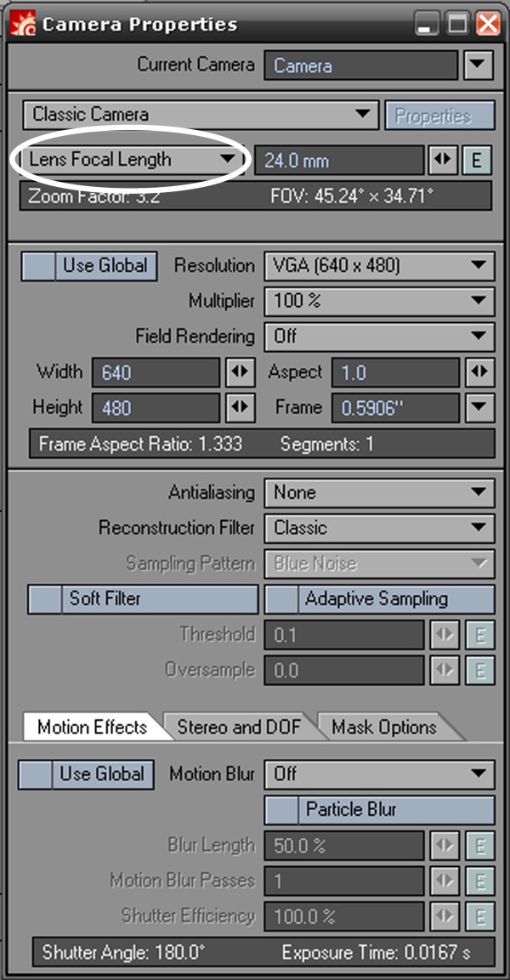This screenshot has height=980, width=510.
Task: Toggle the Particle Blur button
Action: 379,809
